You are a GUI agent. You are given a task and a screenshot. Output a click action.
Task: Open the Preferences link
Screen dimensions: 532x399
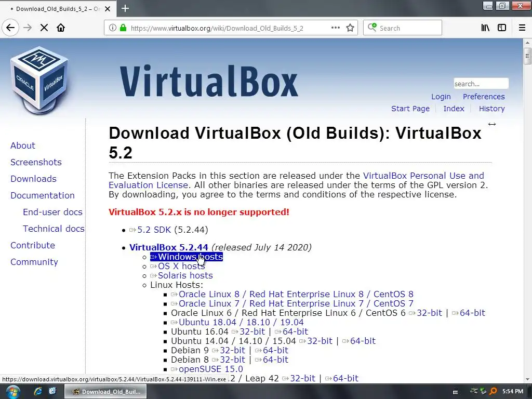click(x=484, y=97)
